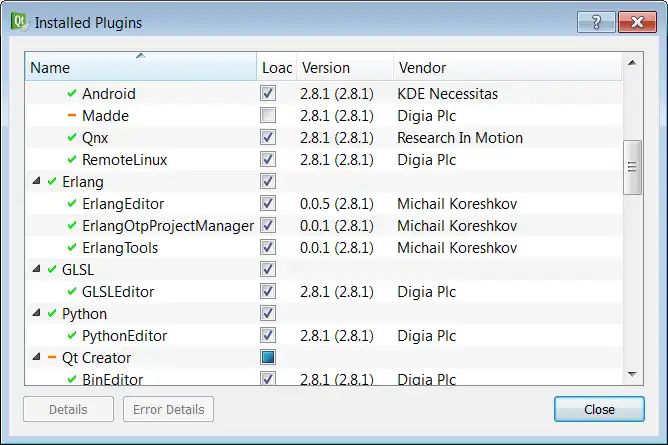This screenshot has height=445, width=668.
Task: Disable the ErlangEditor load checkbox
Action: click(x=268, y=204)
